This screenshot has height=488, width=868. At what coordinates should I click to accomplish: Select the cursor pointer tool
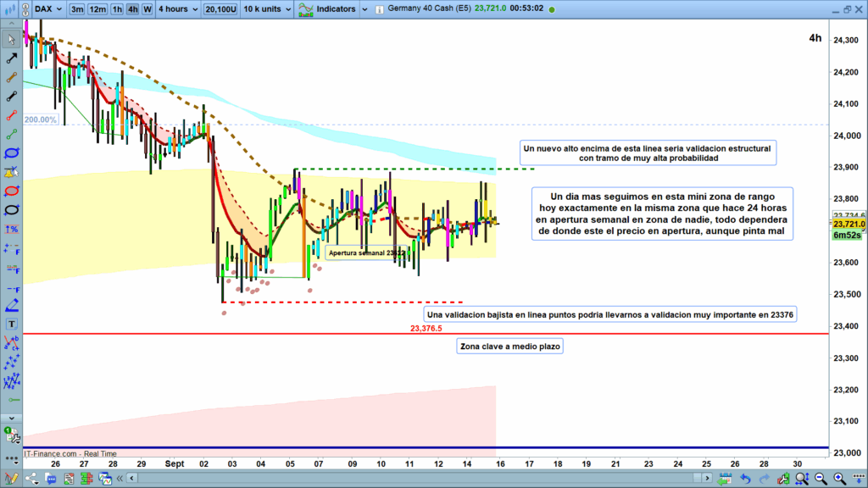tap(11, 41)
